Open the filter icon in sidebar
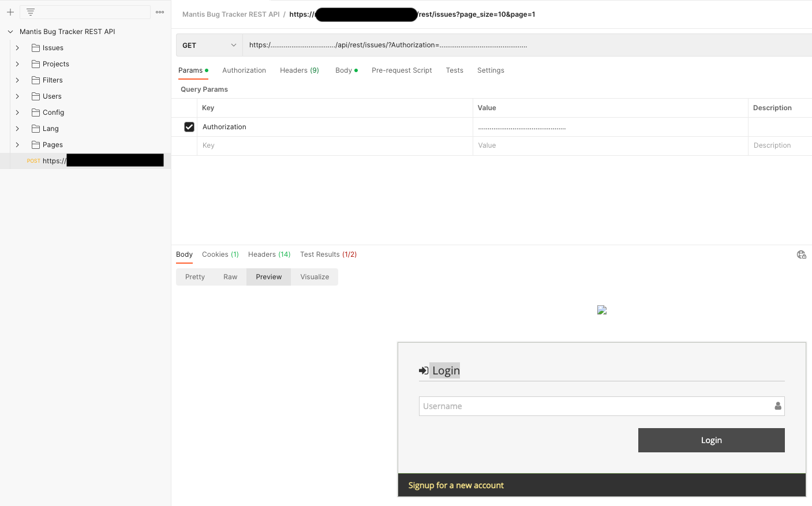 click(x=31, y=12)
